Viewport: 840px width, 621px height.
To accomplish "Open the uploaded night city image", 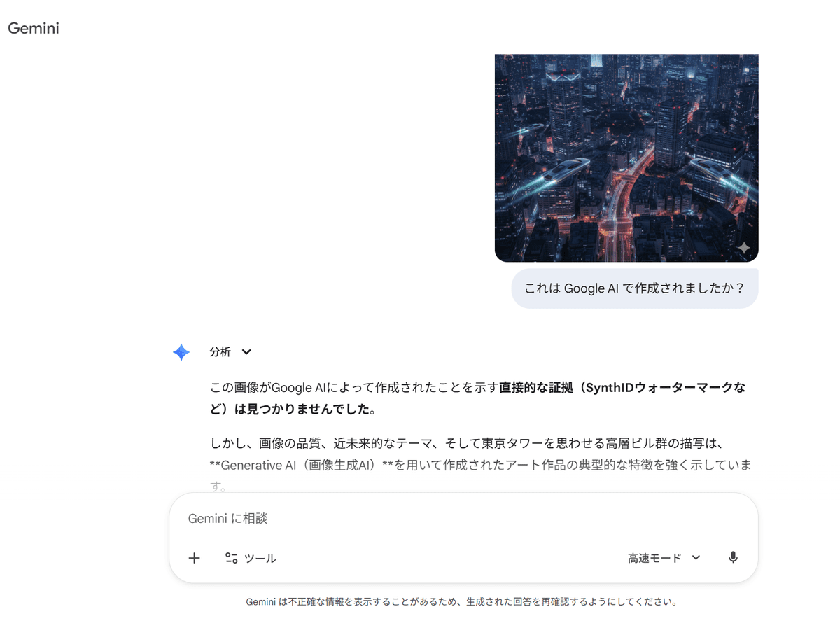I will tap(626, 158).
